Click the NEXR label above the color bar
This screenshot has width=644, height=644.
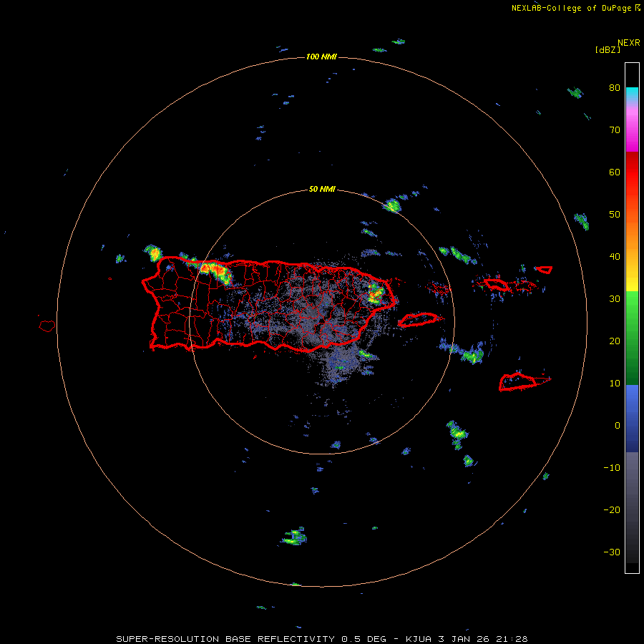(629, 43)
